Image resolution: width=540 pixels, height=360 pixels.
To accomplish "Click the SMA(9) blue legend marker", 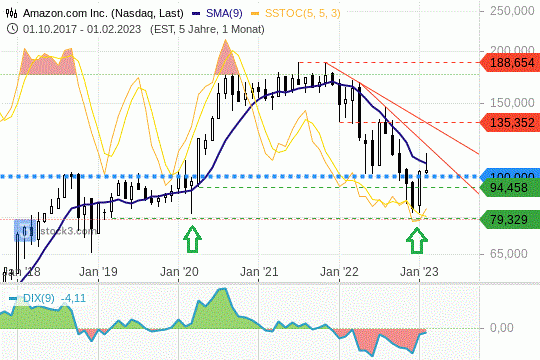I will (x=196, y=13).
